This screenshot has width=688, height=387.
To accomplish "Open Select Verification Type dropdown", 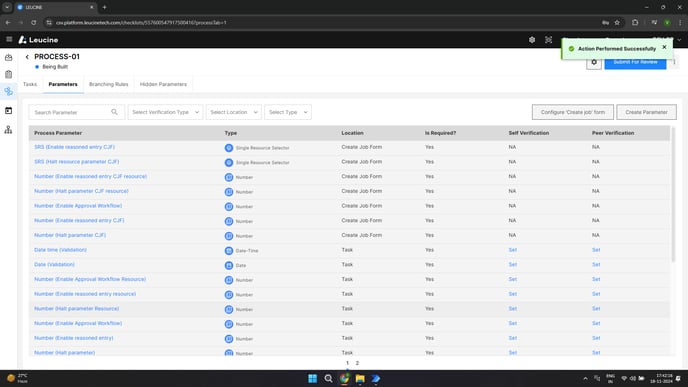I will coord(165,112).
